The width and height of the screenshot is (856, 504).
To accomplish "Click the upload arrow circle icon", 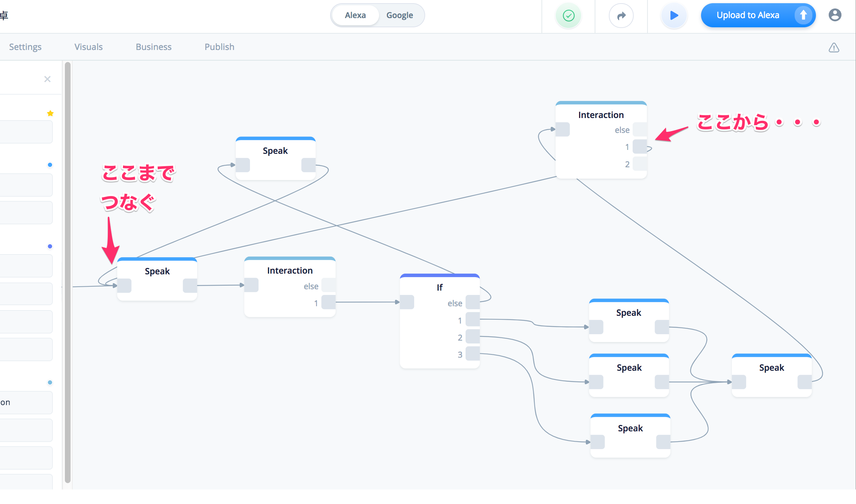I will coord(803,15).
